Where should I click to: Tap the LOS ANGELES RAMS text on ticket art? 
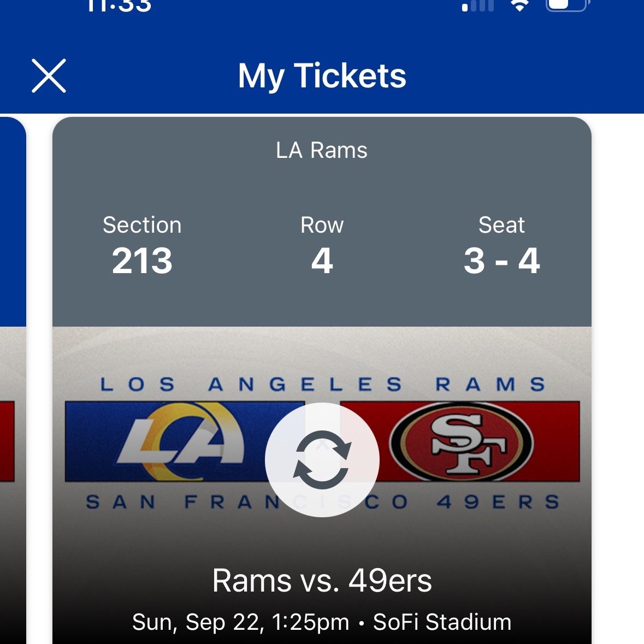pyautogui.click(x=323, y=385)
